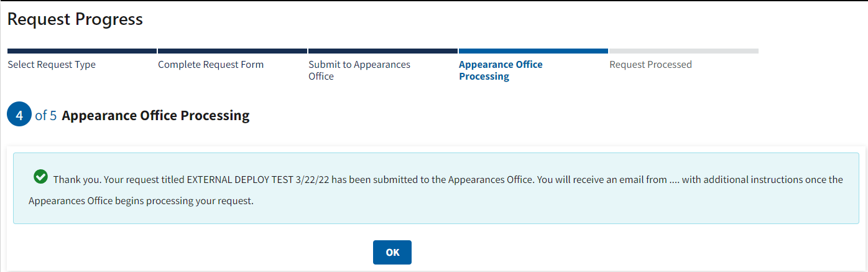Screen dimensions: 868x272
Task: Click the bold "Appearance Office Processing" section heading
Action: coord(155,116)
